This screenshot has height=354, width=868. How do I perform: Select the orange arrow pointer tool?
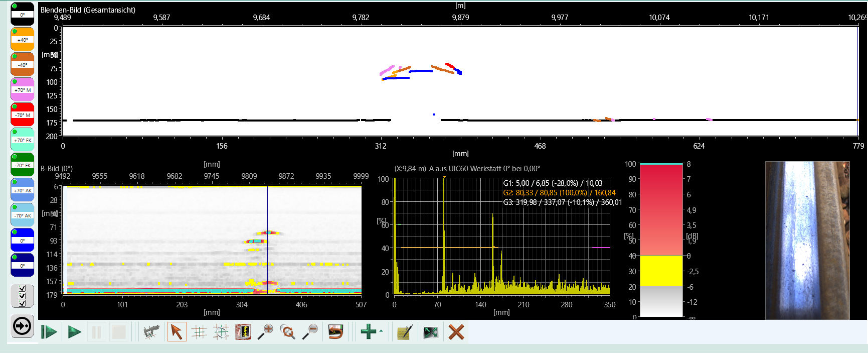click(176, 332)
